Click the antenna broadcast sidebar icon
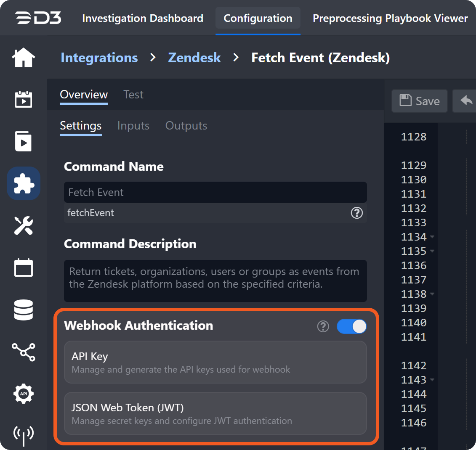The height and width of the screenshot is (450, 476). click(24, 434)
